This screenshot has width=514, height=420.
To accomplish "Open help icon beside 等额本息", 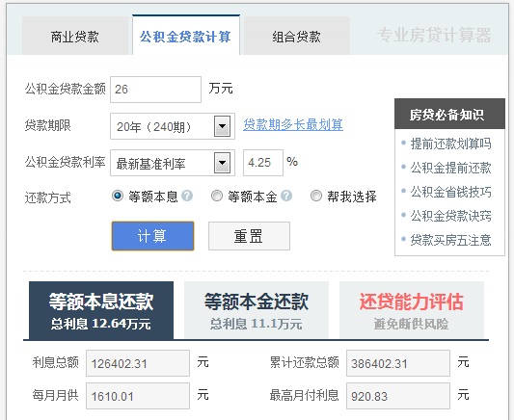I will tap(187, 197).
